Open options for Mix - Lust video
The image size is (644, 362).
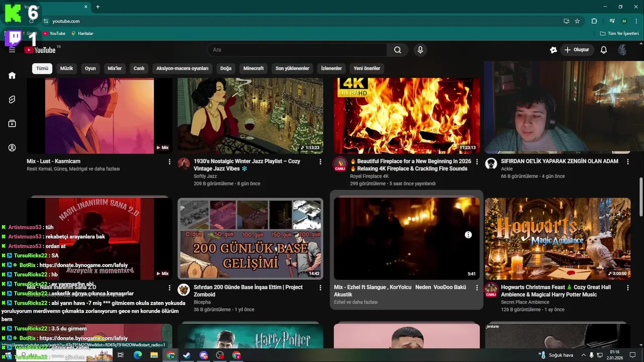[170, 162]
